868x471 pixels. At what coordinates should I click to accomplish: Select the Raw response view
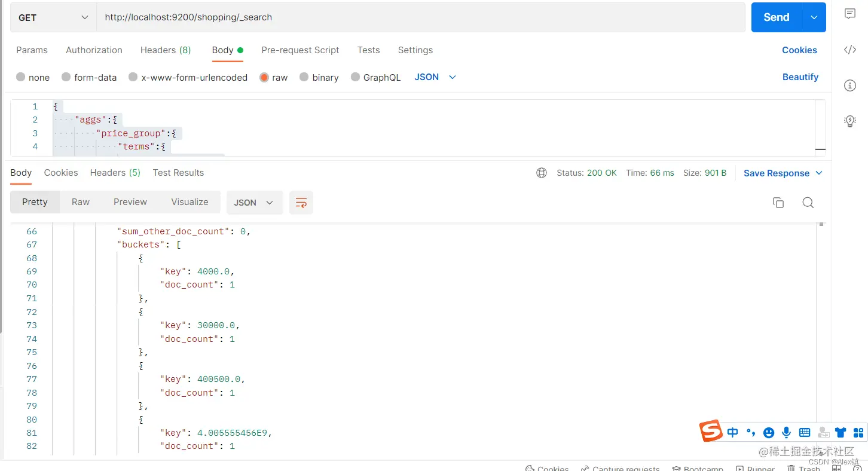[81, 202]
